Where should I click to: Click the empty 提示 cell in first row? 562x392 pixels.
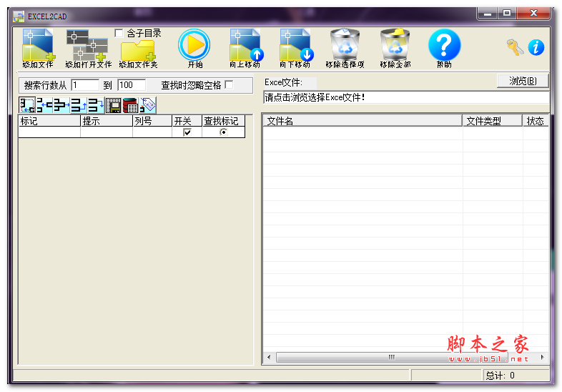[x=107, y=132]
